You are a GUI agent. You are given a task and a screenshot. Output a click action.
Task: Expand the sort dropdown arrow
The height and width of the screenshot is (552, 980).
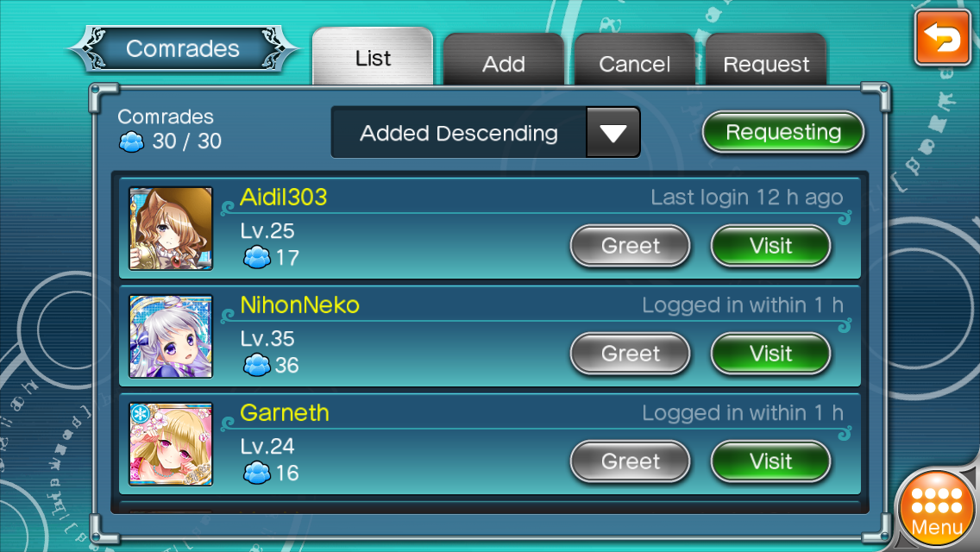pyautogui.click(x=612, y=133)
